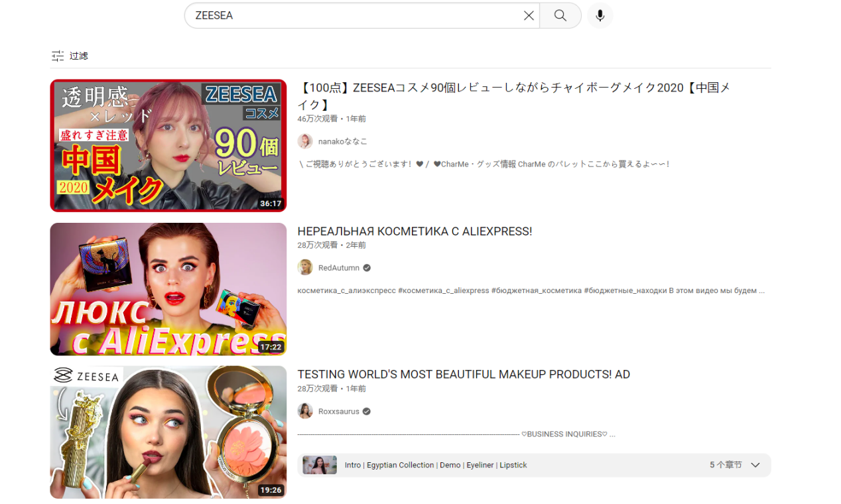The image size is (841, 504).
Task: Play the 36:17 Japanese makeup video thumbnail
Action: point(168,145)
